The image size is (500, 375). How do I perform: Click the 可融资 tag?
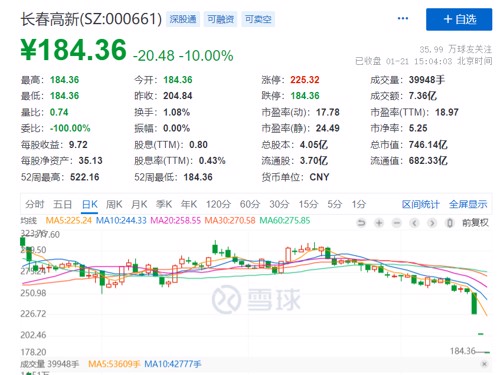220,19
